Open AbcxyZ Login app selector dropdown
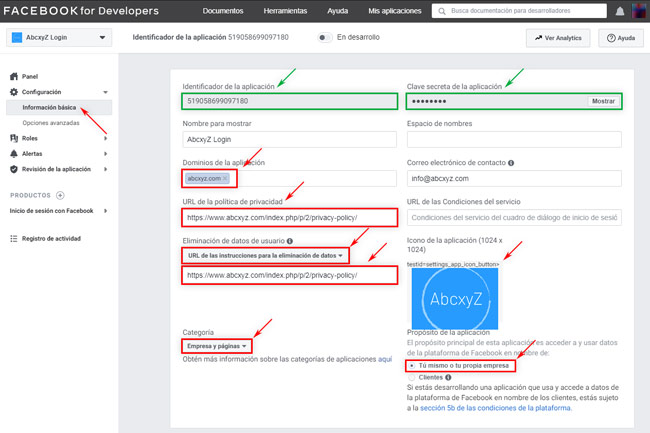 [59, 37]
